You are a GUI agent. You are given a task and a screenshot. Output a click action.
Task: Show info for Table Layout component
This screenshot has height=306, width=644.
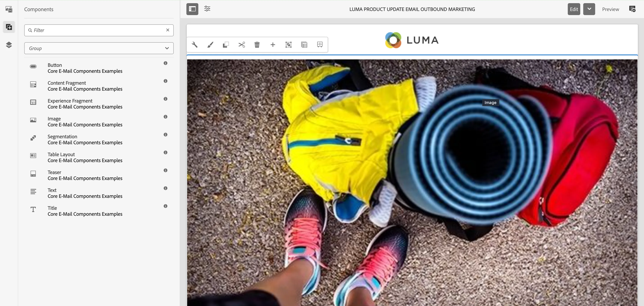point(166,152)
